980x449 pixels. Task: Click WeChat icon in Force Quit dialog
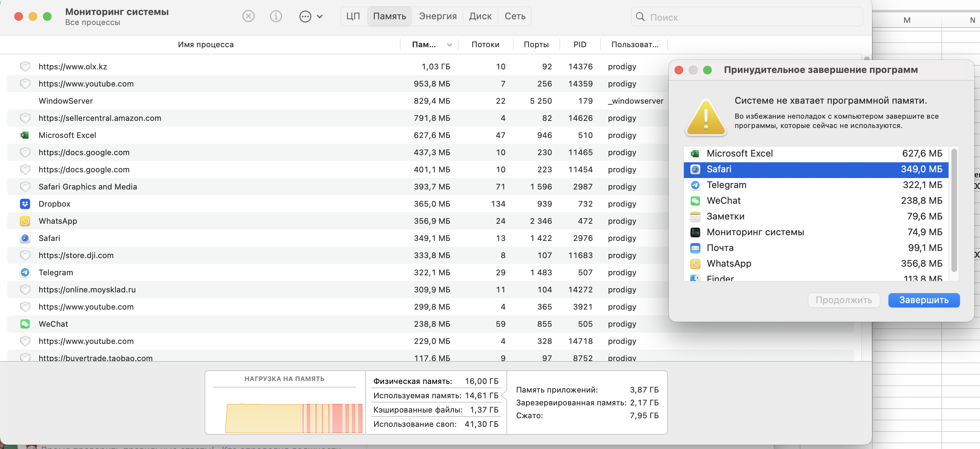click(695, 201)
